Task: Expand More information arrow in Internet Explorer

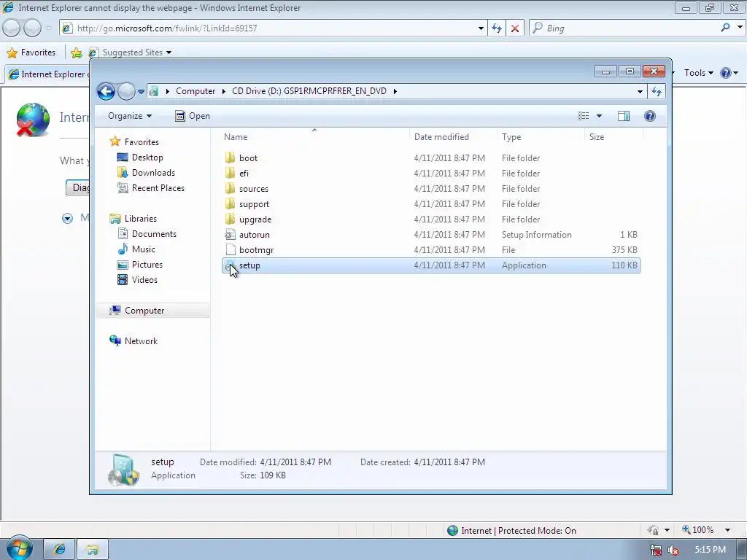Action: pos(68,219)
